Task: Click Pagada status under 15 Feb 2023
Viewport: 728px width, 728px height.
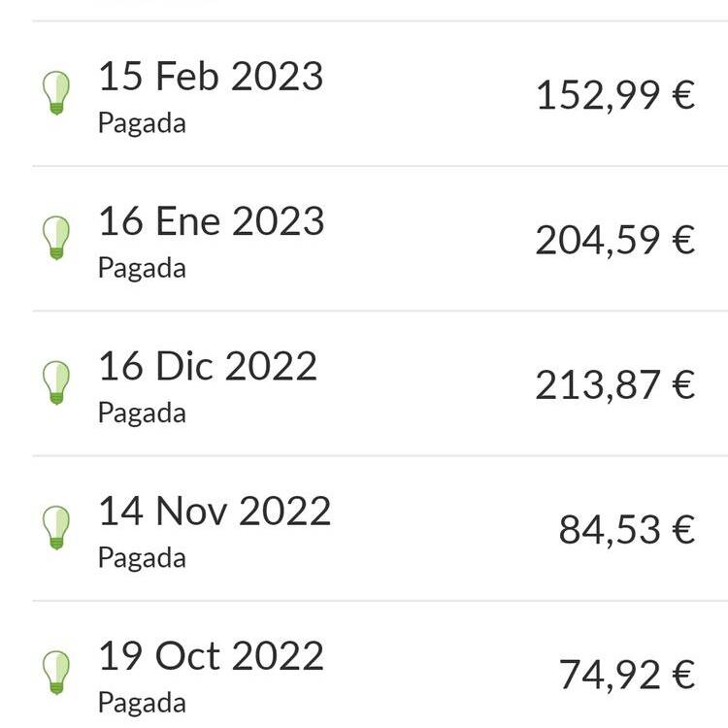Action: pos(142,123)
